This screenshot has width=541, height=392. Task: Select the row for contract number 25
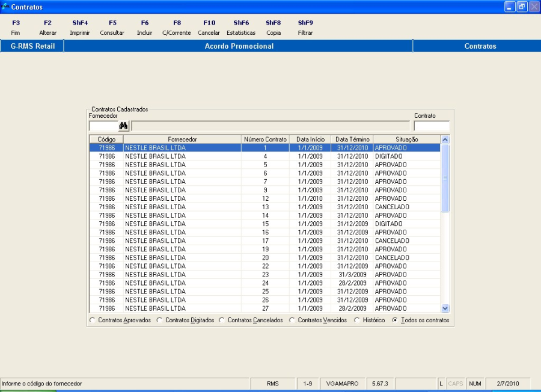click(265, 292)
